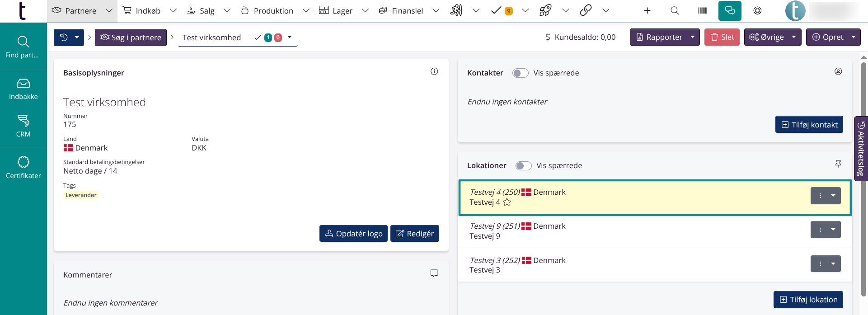Open the Øvrige dropdown menu
Viewport: 868px width, 315px height.
pyautogui.click(x=793, y=37)
